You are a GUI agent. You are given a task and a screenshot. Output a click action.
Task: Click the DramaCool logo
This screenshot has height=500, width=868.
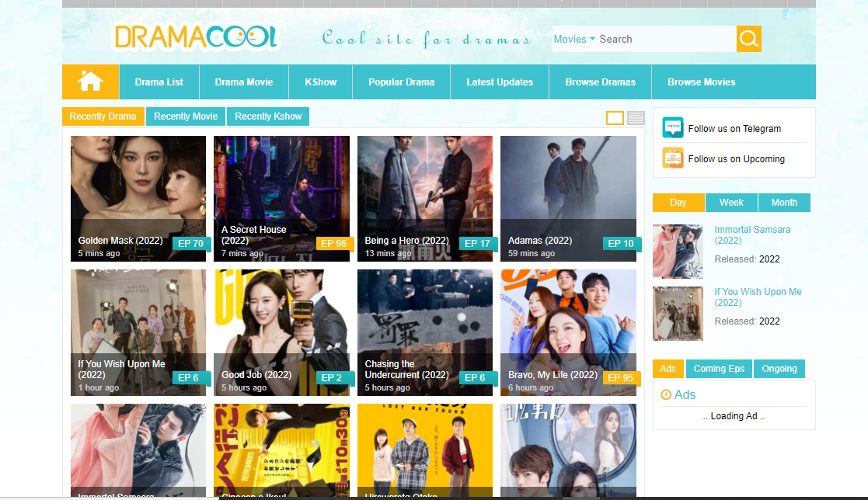click(195, 37)
